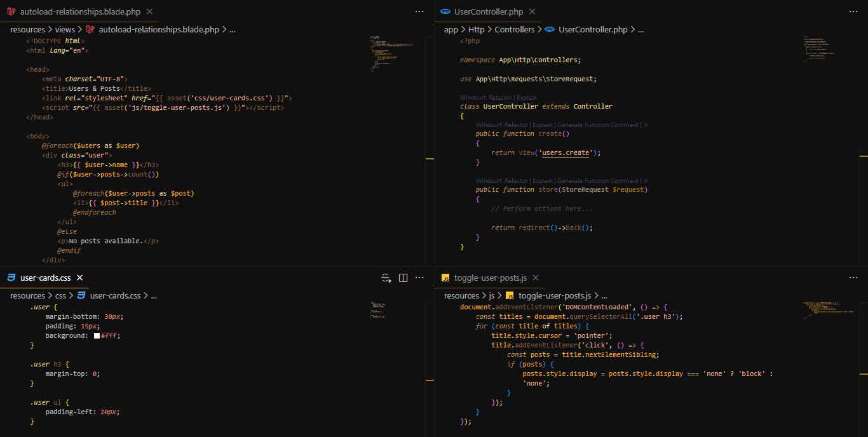
Task: Click JS icon in toggle-user-posts.js breadcrumb
Action: click(x=510, y=295)
